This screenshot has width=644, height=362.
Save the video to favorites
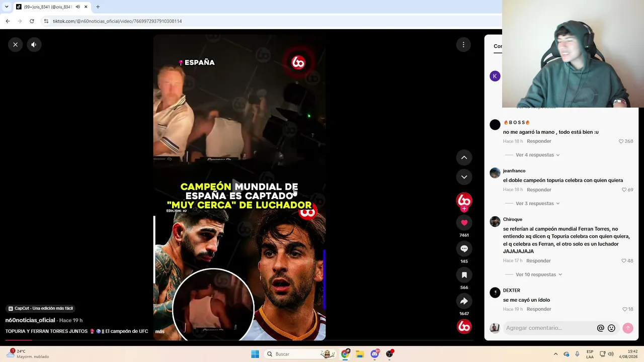coord(464,275)
